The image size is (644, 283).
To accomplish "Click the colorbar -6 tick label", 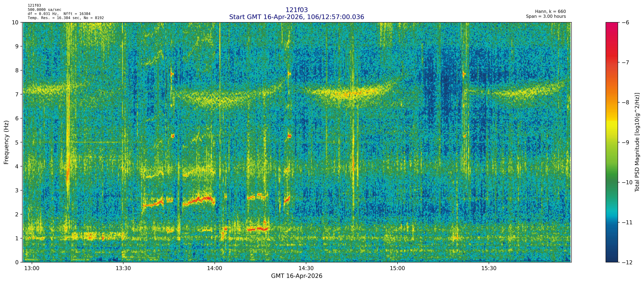I will coord(625,23).
